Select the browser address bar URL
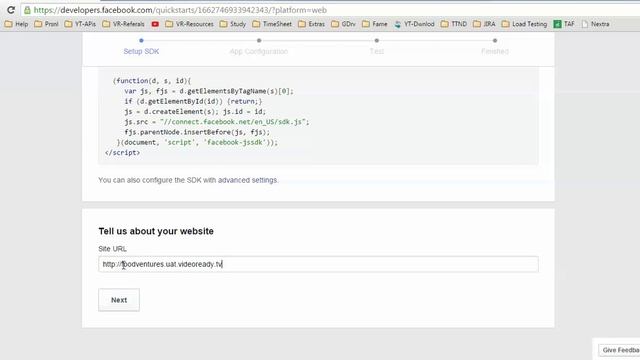 point(180,10)
